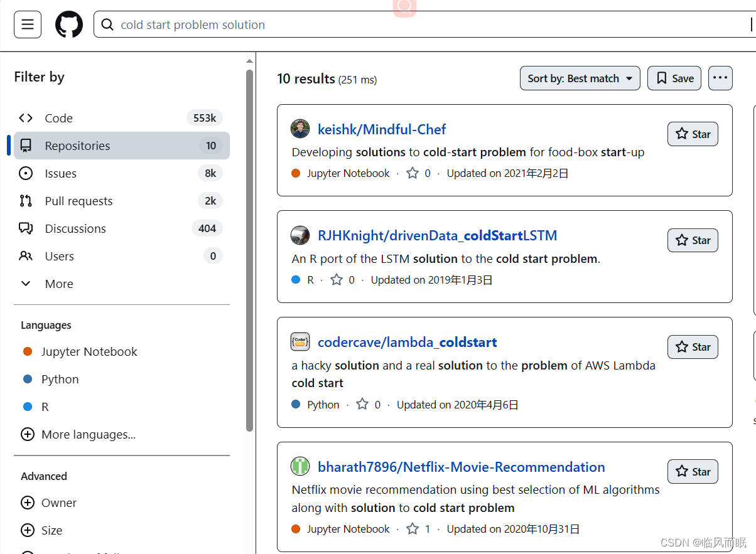The image size is (756, 554).
Task: Star the Netflix-Movie-Recommendation repository
Action: coord(693,472)
